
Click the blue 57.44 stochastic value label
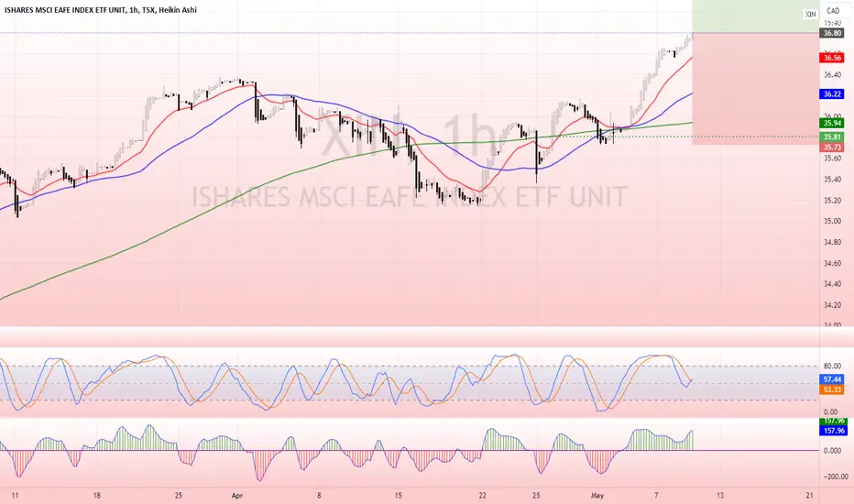[x=832, y=379]
